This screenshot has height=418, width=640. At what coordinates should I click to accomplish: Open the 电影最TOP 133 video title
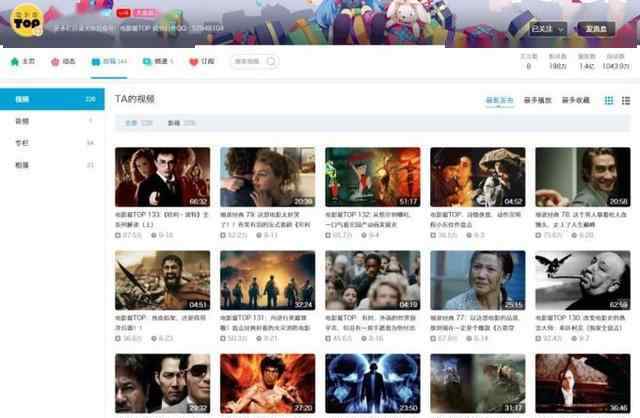tap(162, 220)
